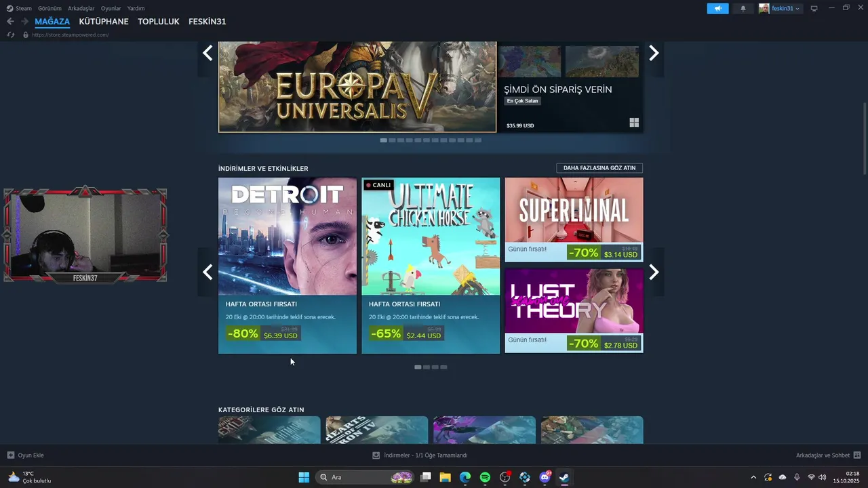
Task: Click the Steam icon on the taskbar
Action: 564,477
